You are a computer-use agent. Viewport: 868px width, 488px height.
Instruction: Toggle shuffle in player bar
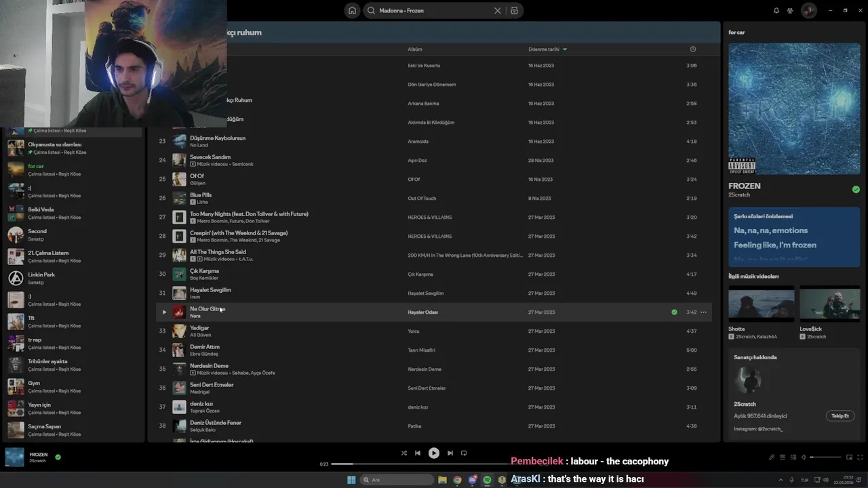[x=403, y=453]
